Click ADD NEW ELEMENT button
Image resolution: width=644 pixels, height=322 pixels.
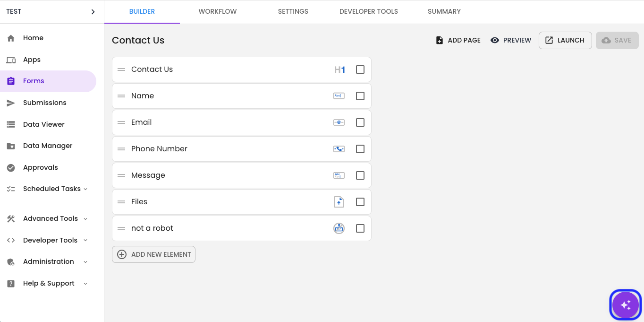coord(153,254)
